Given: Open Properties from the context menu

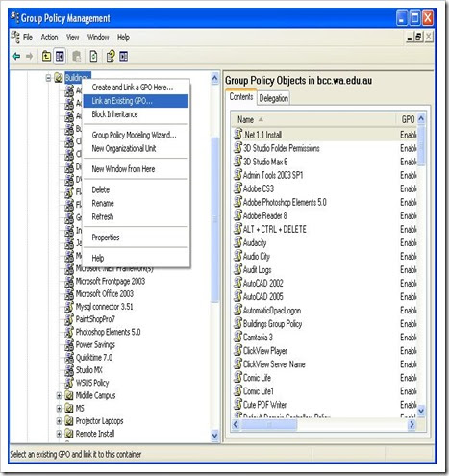Looking at the screenshot, I should point(136,238).
